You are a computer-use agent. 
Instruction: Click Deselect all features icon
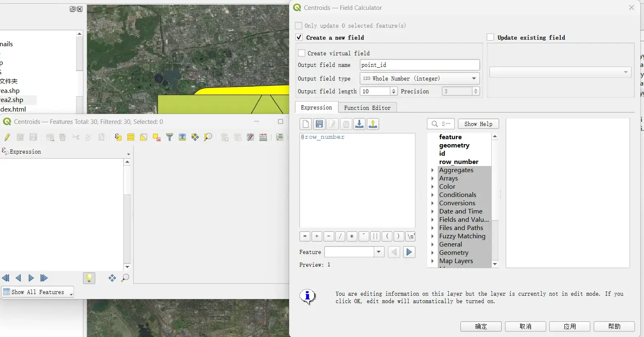pyautogui.click(x=156, y=137)
